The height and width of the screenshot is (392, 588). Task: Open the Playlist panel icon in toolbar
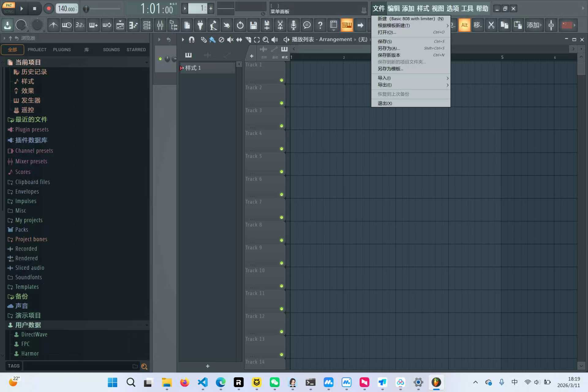pos(120,25)
